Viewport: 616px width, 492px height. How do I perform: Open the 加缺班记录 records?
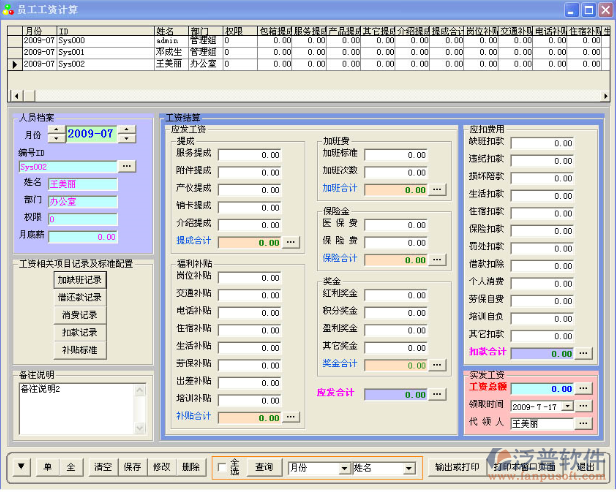click(x=79, y=280)
